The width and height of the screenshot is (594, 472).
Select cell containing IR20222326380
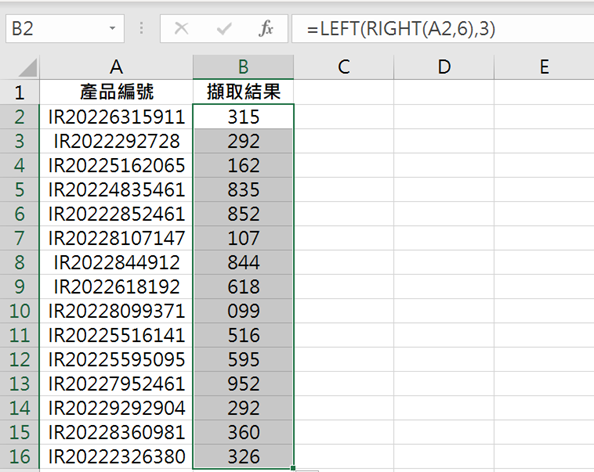click(116, 456)
